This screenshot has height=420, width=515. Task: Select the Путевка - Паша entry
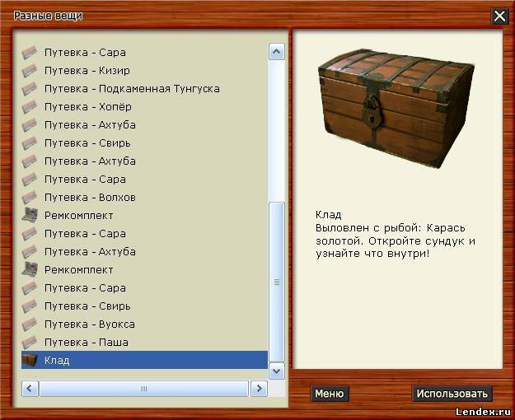(x=144, y=342)
